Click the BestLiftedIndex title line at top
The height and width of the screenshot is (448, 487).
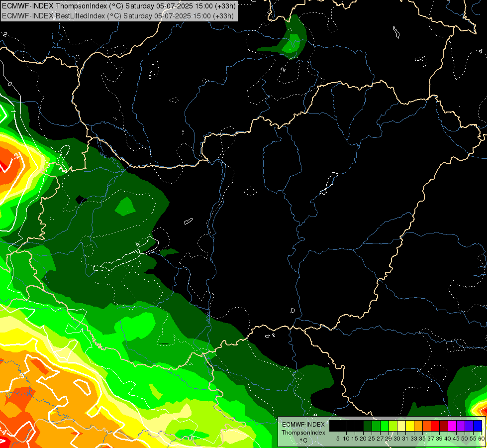point(118,15)
